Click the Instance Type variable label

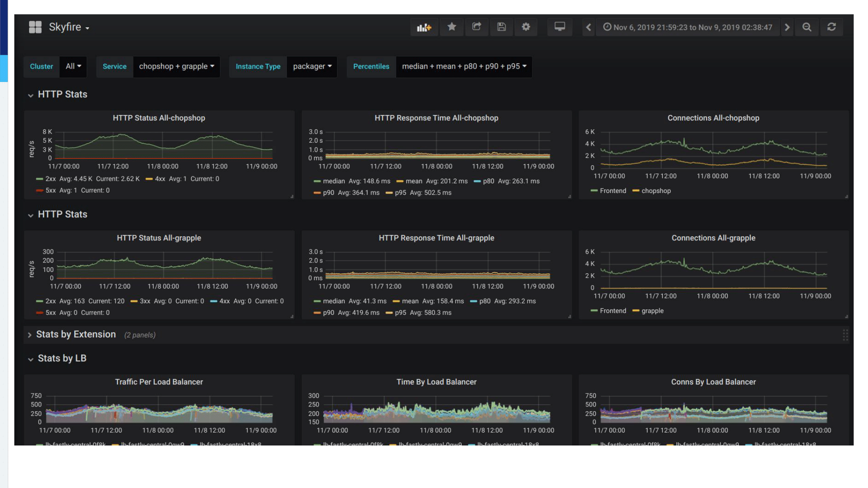pyautogui.click(x=258, y=66)
